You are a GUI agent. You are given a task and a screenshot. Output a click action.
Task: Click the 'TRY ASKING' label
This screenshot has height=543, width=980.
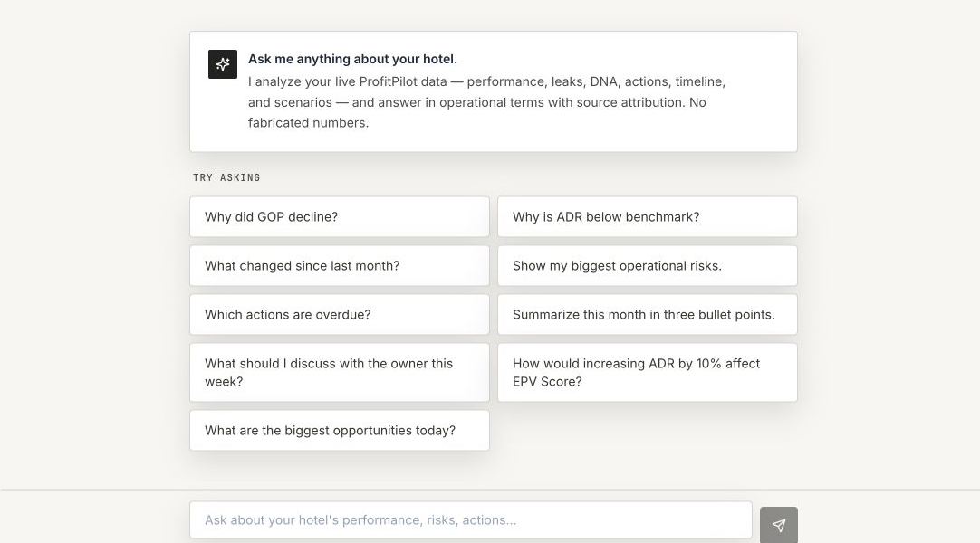[x=226, y=178]
